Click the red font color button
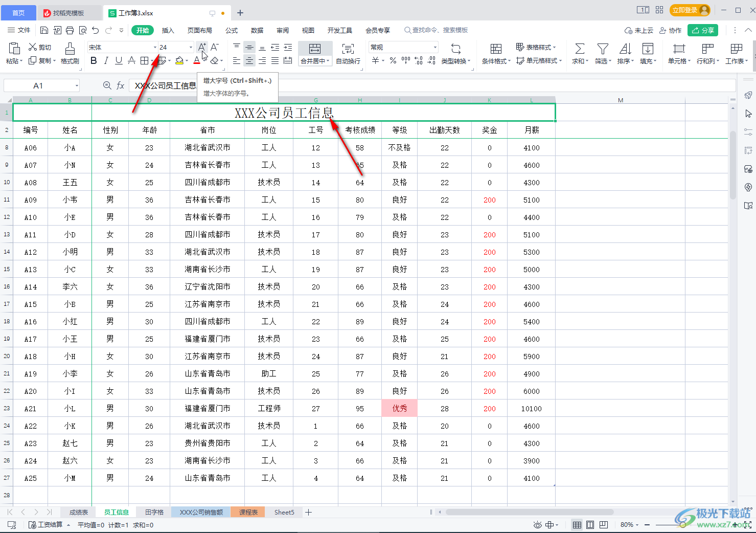 pyautogui.click(x=197, y=61)
